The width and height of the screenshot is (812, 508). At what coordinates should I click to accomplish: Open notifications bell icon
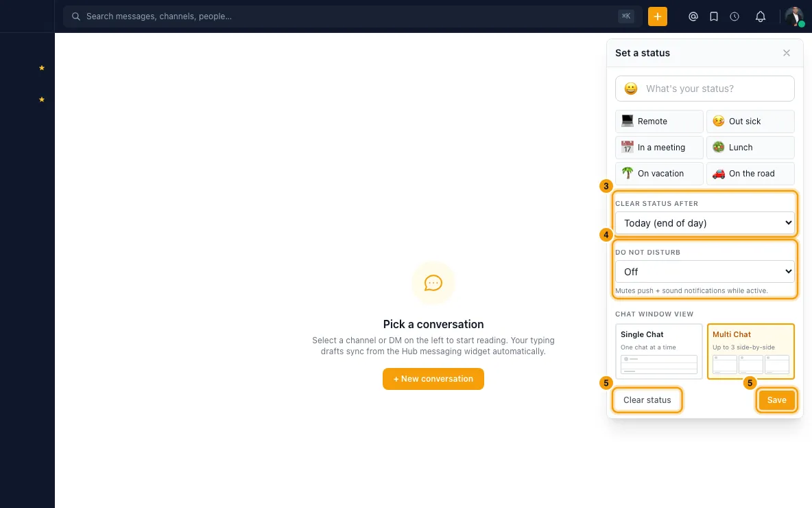[x=760, y=16]
